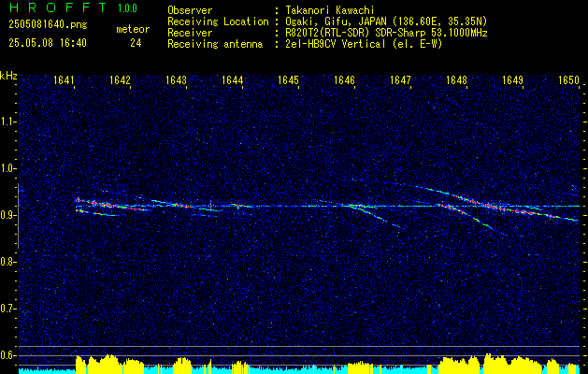Click the Receiving antenna field label
This screenshot has width=588, height=374.
(x=215, y=44)
